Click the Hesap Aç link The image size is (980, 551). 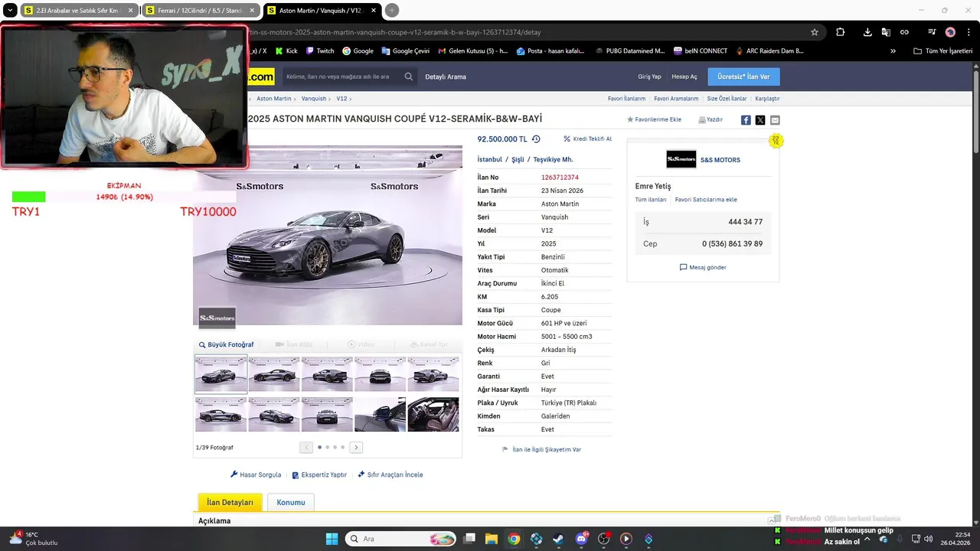tap(684, 77)
